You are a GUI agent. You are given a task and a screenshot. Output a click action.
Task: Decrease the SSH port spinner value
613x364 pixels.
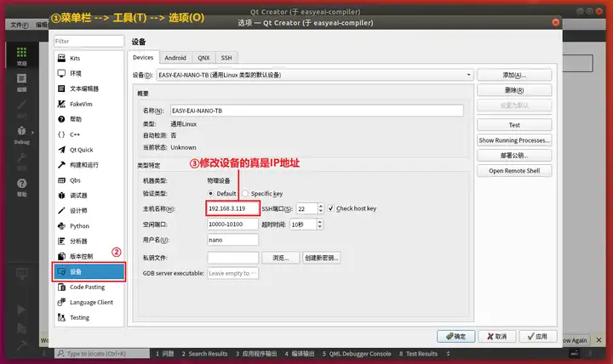(x=321, y=211)
